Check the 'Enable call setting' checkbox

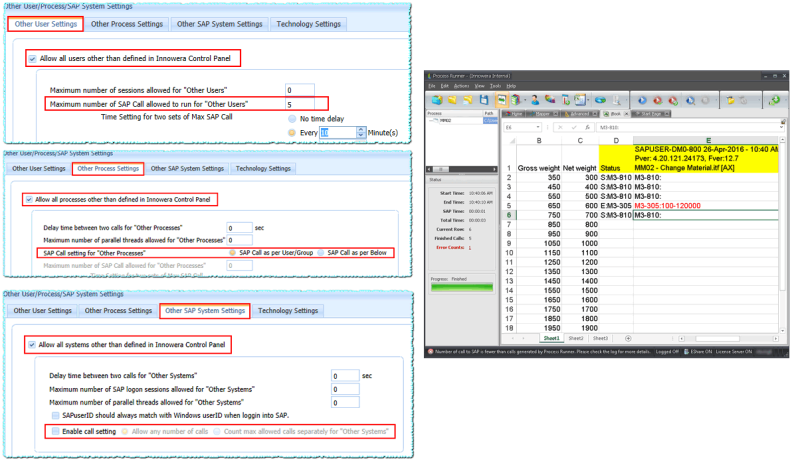click(55, 432)
